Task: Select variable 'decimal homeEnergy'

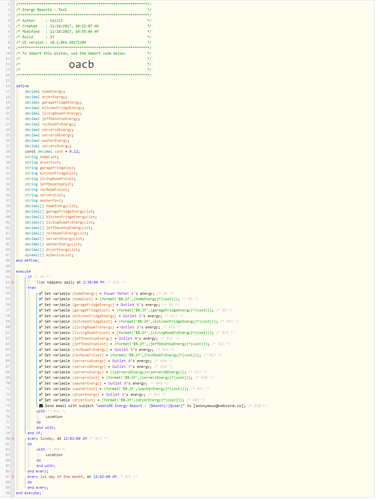Action: [x=45, y=92]
